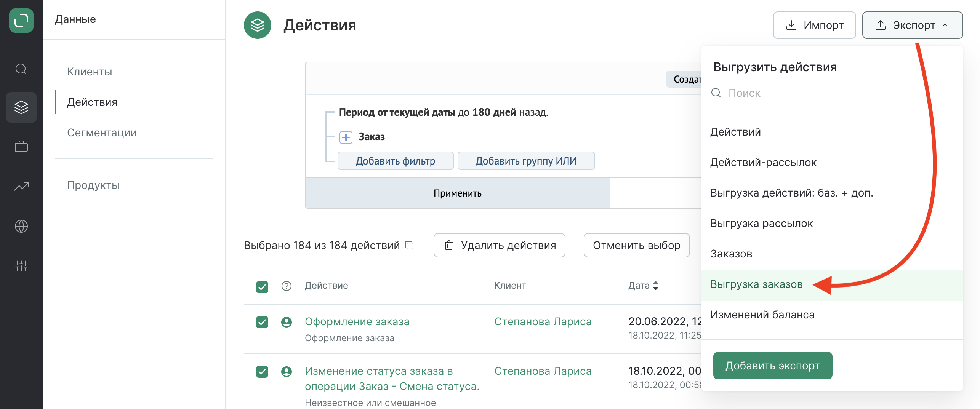
Task: Toggle the select-all checkbox in table header
Action: coord(262,287)
